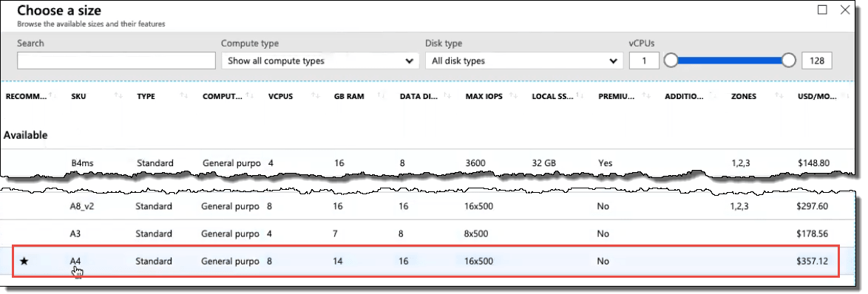Maximize the Choose a size blade

(x=823, y=10)
